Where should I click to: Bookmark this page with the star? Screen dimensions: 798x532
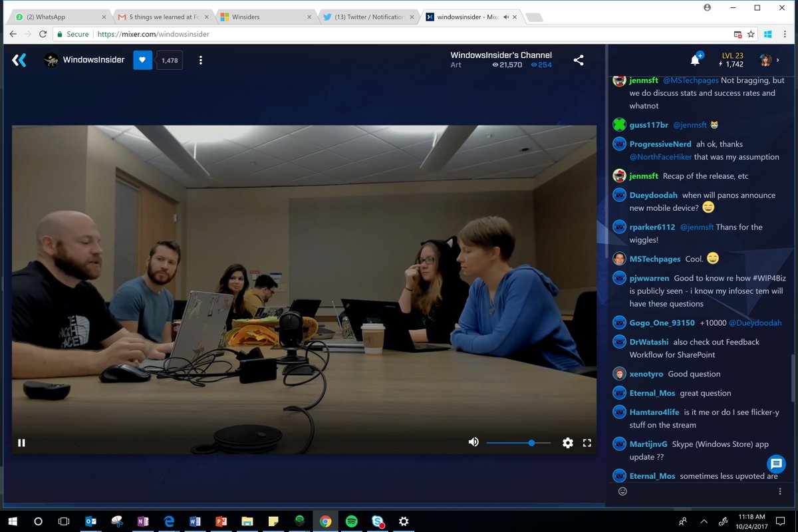click(x=751, y=34)
